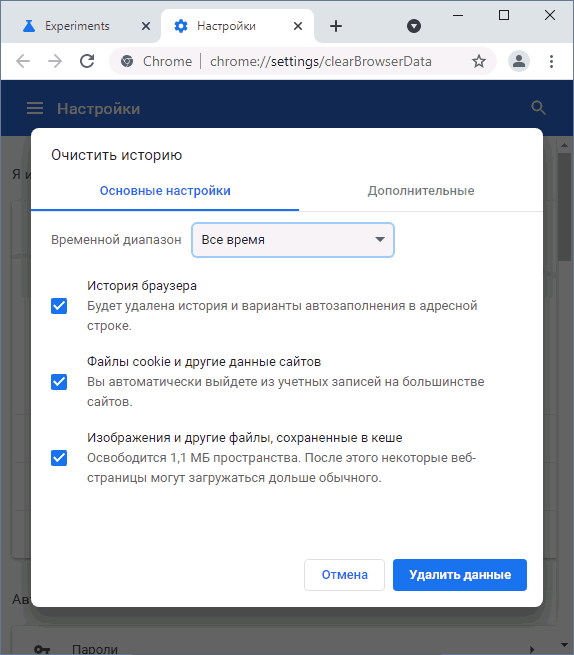Click the Файлы cookie и другие данные сайтов label

tap(204, 362)
